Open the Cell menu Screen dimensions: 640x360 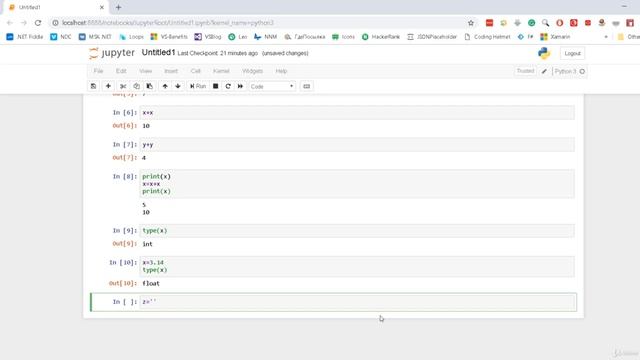coord(196,71)
